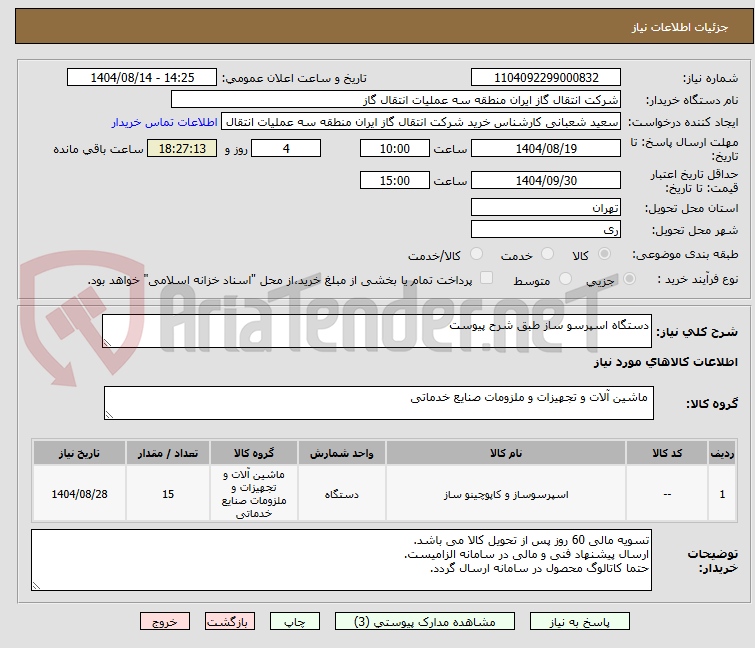Open اطلاعات تماس خریدار link
755x648 pixels.
(x=165, y=122)
